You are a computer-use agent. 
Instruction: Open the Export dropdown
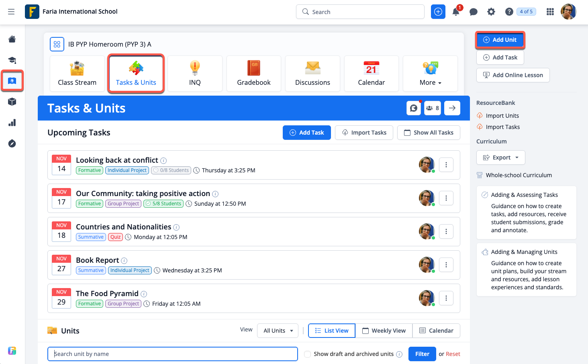tap(500, 157)
